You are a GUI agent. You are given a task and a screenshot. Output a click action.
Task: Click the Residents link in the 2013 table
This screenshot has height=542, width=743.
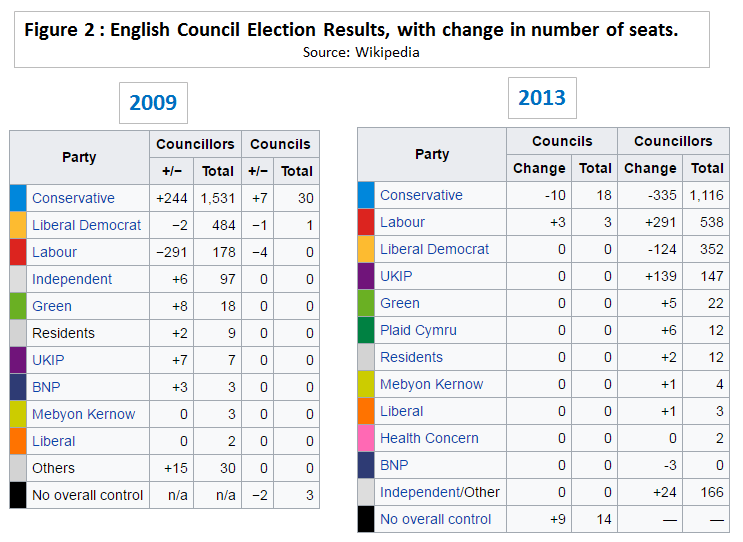tap(411, 357)
